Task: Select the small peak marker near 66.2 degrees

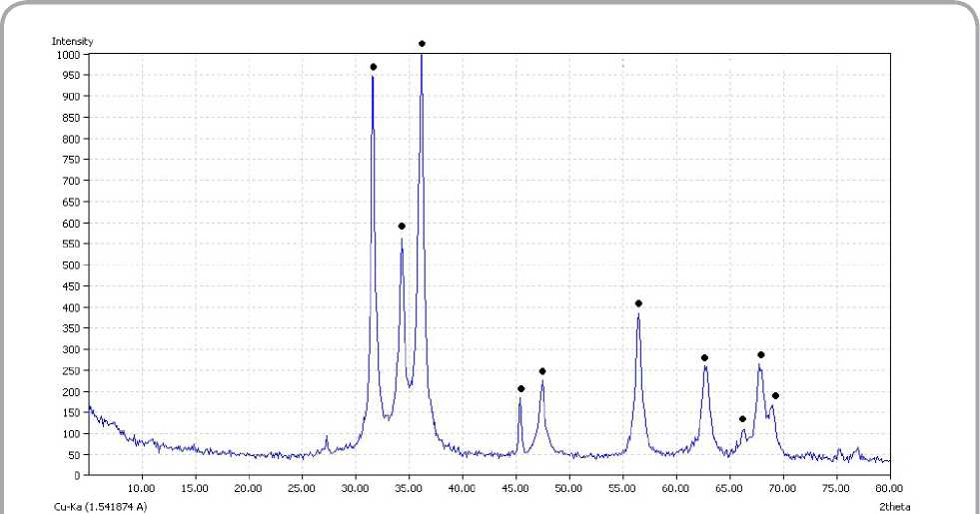Action: [742, 419]
